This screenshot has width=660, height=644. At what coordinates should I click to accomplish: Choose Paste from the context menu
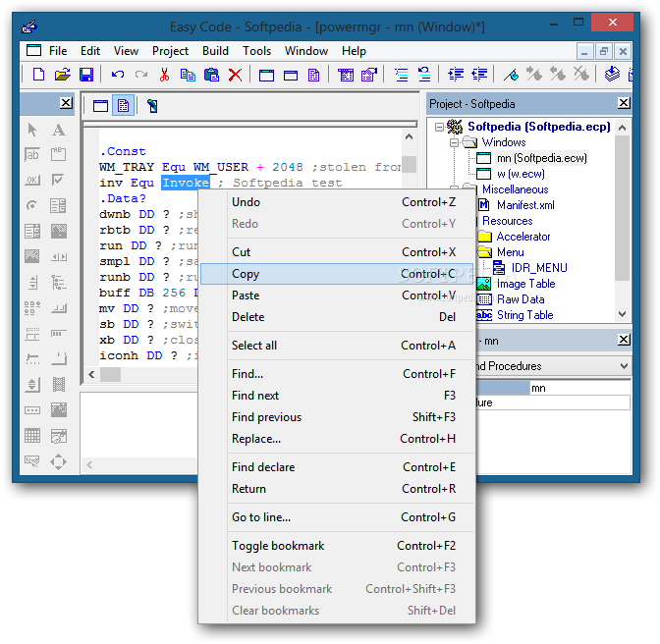coord(337,295)
